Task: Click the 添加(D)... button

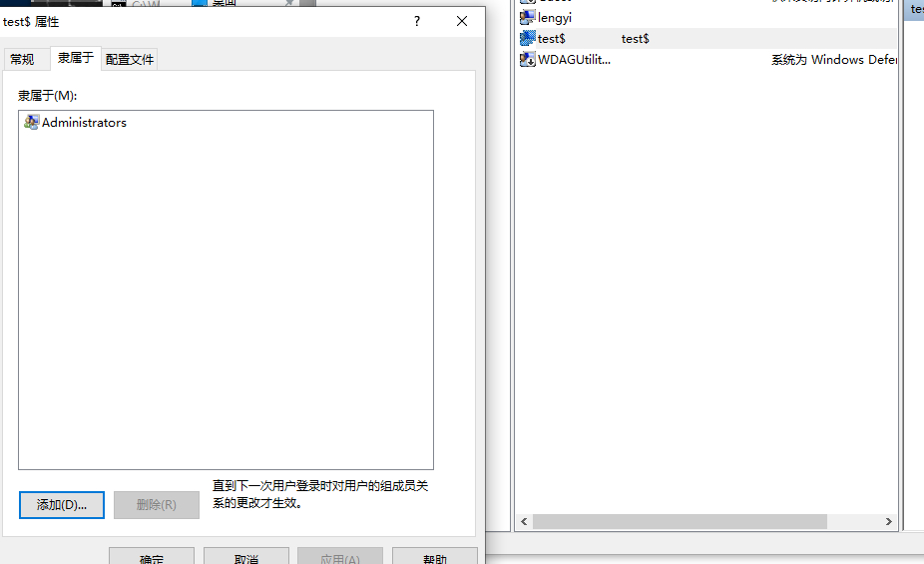Action: pos(62,505)
